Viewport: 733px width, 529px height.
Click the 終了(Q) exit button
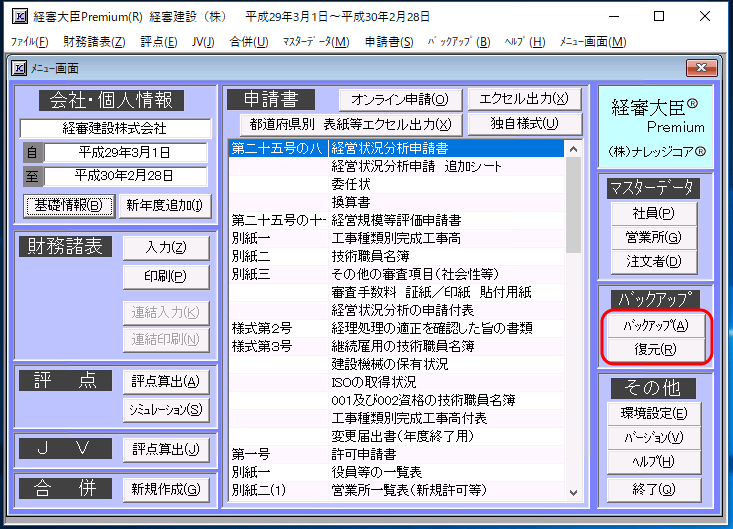[x=654, y=490]
